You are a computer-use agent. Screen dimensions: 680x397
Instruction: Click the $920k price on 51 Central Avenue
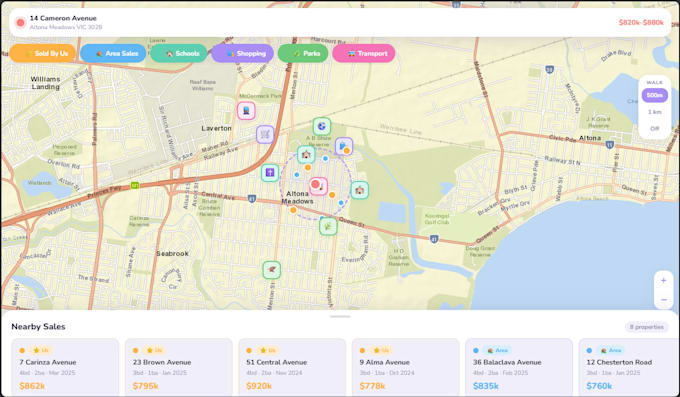[x=259, y=386]
